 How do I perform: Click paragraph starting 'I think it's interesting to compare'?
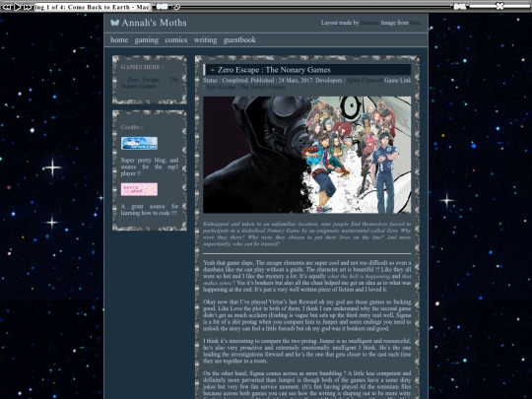pos(306,351)
